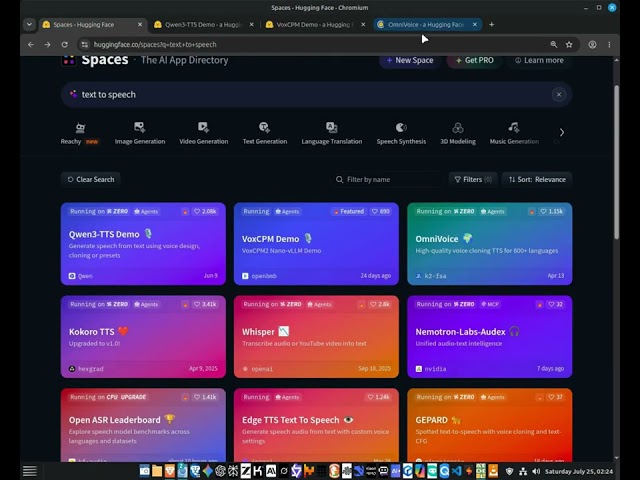Click the Get PRO button
The height and width of the screenshot is (480, 640).
click(474, 60)
